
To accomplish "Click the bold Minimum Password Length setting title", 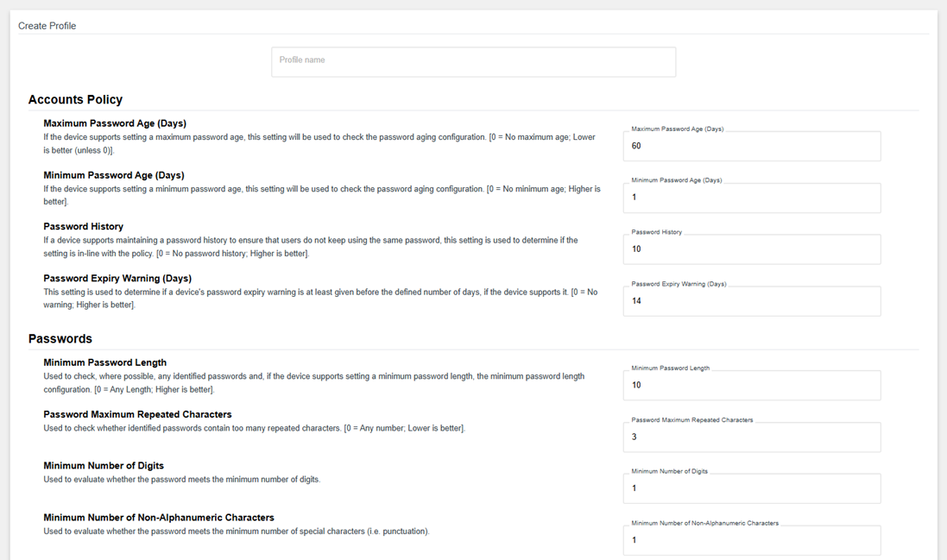I will tap(104, 362).
